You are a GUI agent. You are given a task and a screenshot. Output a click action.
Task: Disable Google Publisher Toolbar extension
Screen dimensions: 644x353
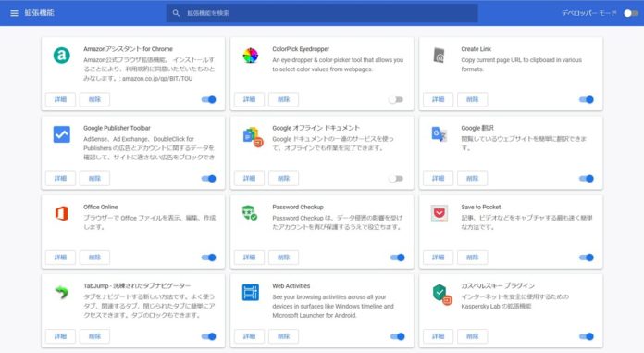[x=208, y=179]
